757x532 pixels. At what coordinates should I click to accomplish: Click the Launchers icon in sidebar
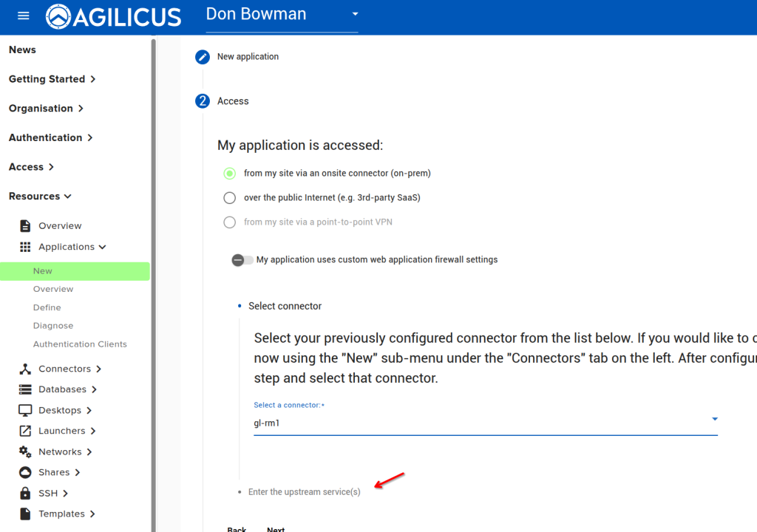coord(25,431)
